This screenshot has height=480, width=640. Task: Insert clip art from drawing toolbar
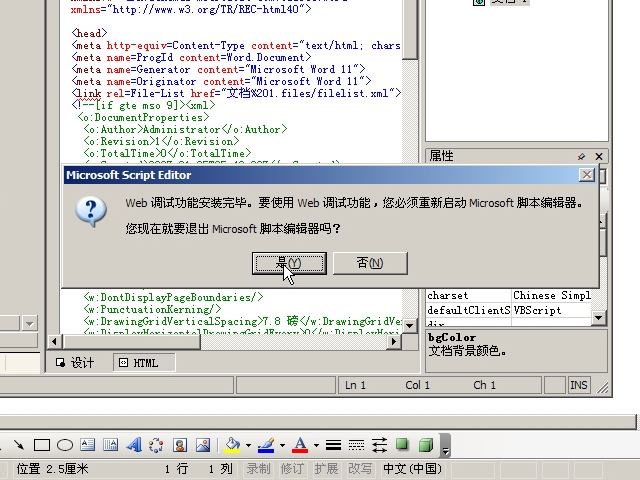180,445
